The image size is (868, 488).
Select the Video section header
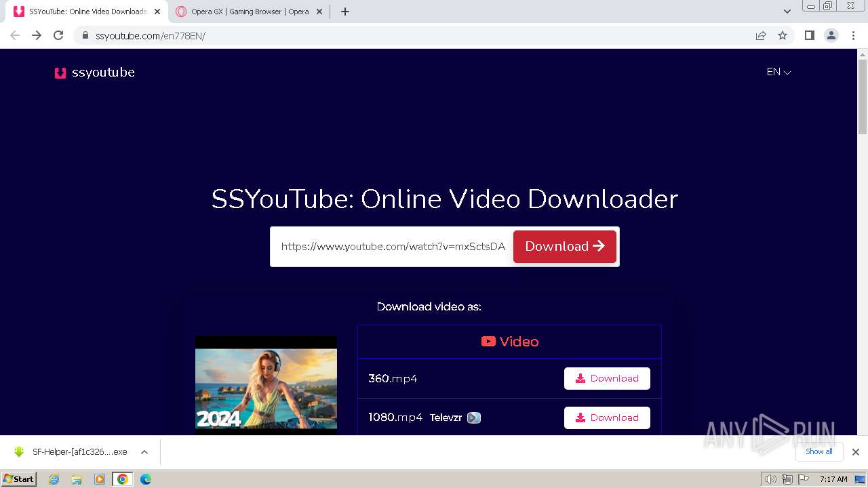(510, 342)
